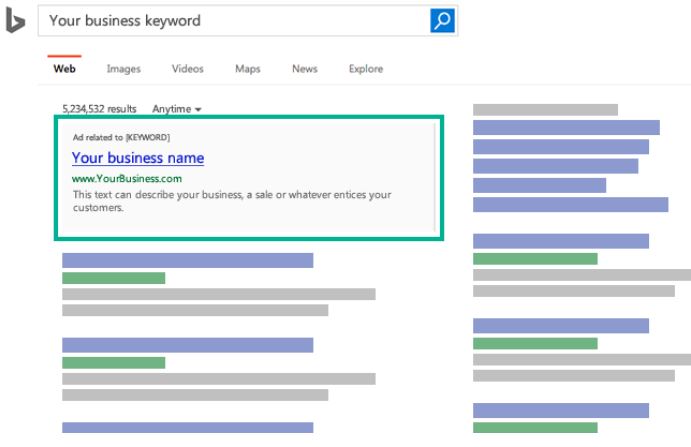Switch to the News tab
This screenshot has height=447, width=691.
click(x=305, y=69)
